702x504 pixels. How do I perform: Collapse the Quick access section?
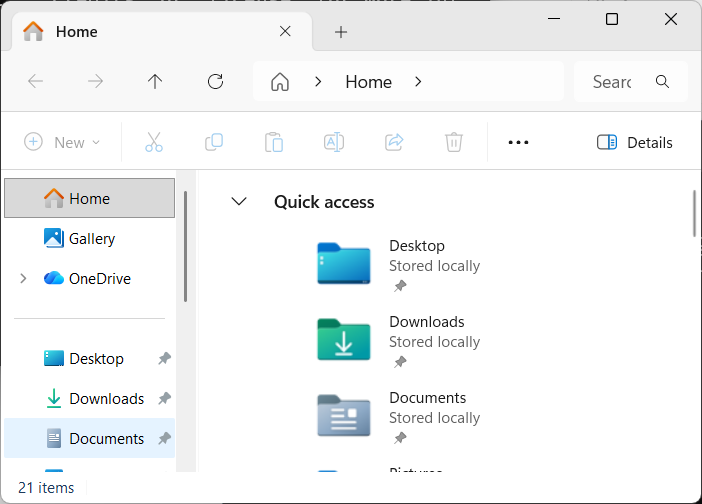pos(239,201)
